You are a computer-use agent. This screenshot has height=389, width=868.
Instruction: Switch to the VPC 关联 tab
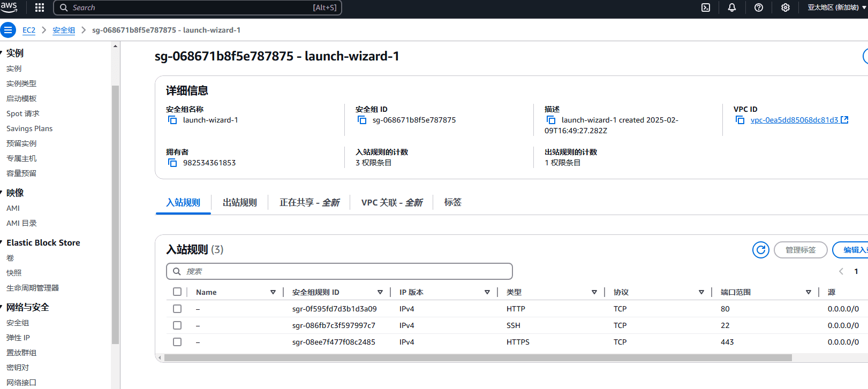click(x=392, y=202)
